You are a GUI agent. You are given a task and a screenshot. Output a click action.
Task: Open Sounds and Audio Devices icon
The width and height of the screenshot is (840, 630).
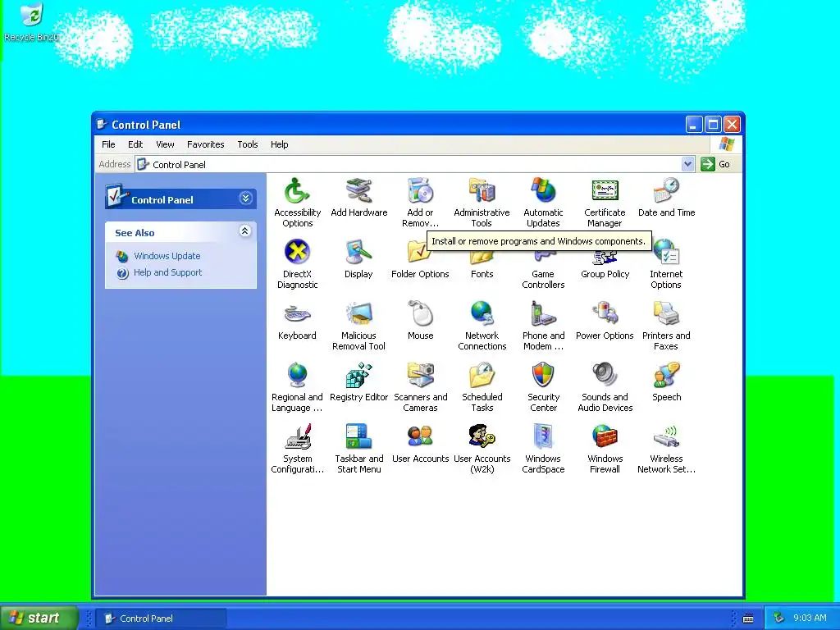coord(605,376)
